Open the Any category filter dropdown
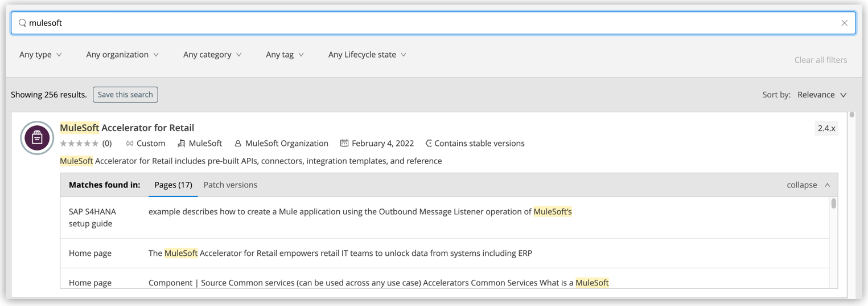The image size is (868, 306). (x=212, y=55)
